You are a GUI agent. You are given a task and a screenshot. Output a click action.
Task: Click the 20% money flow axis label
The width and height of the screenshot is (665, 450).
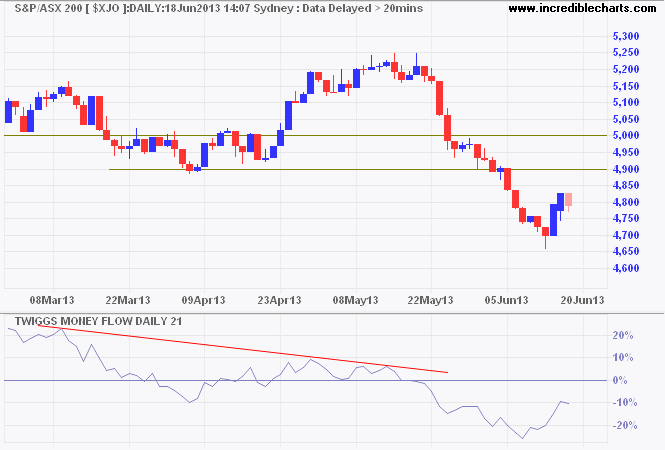coord(623,335)
